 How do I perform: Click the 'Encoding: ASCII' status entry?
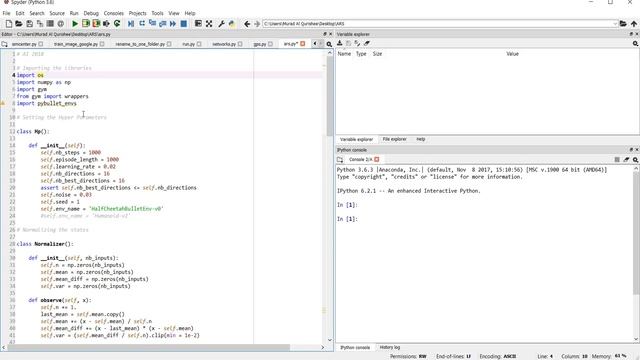[498, 356]
